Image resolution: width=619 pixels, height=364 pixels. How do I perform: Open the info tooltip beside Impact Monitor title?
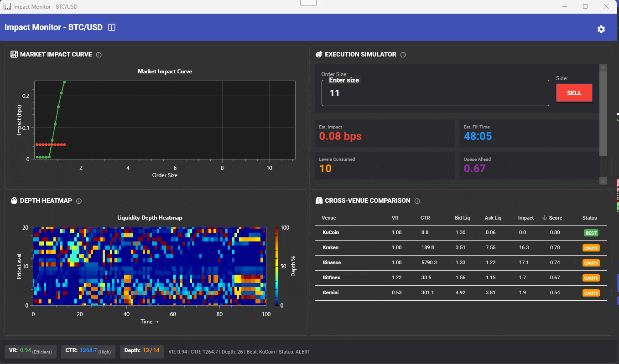point(111,27)
